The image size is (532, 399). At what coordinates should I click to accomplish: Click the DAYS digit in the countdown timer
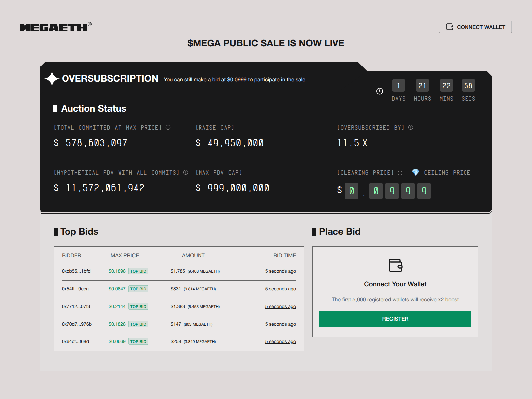pos(399,85)
